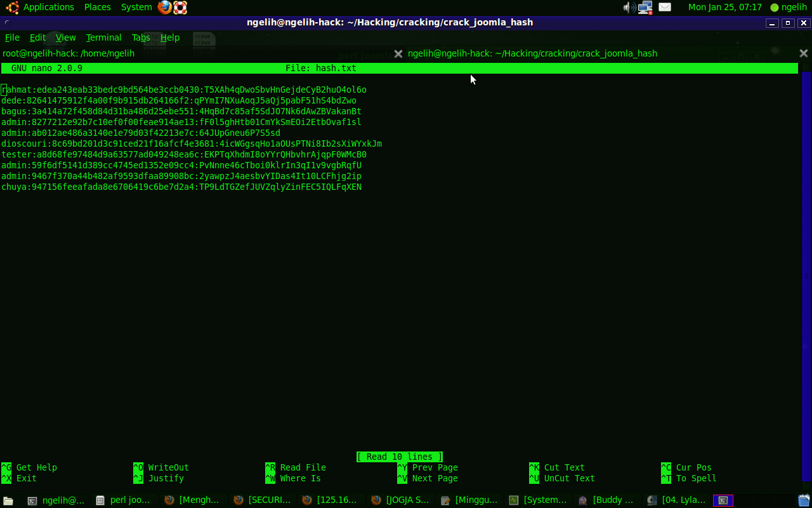Click the tester hash line
This screenshot has height=508, width=812.
tap(184, 154)
